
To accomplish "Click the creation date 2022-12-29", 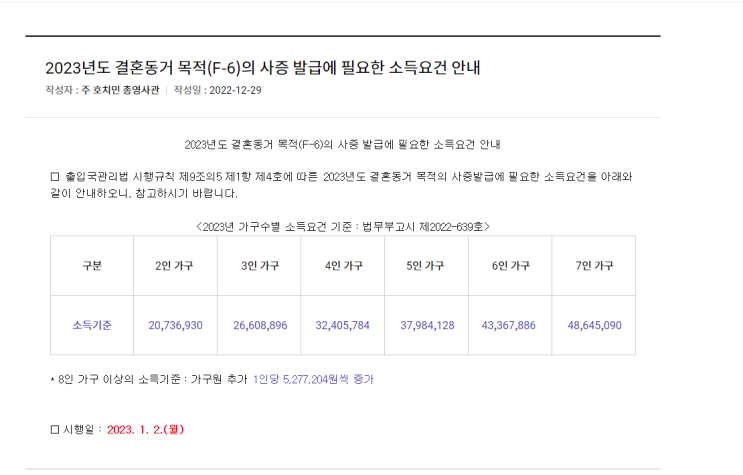I will pos(236,90).
